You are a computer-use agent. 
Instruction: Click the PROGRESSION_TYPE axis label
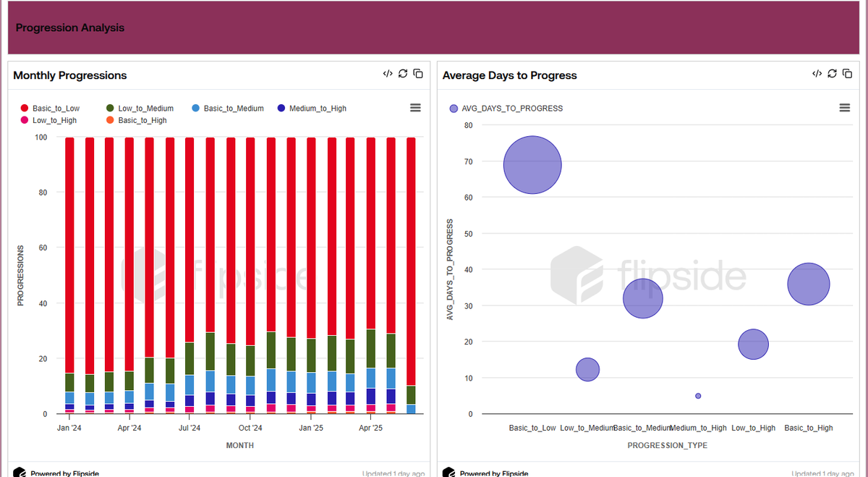667,445
